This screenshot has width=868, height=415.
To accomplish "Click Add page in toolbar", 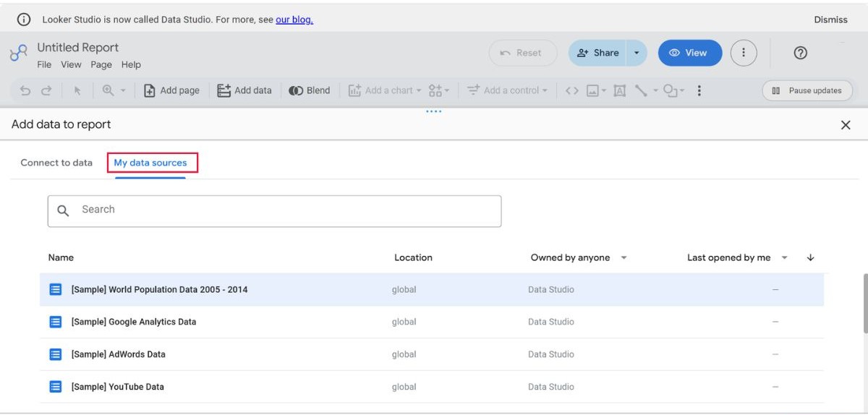I will tap(171, 90).
